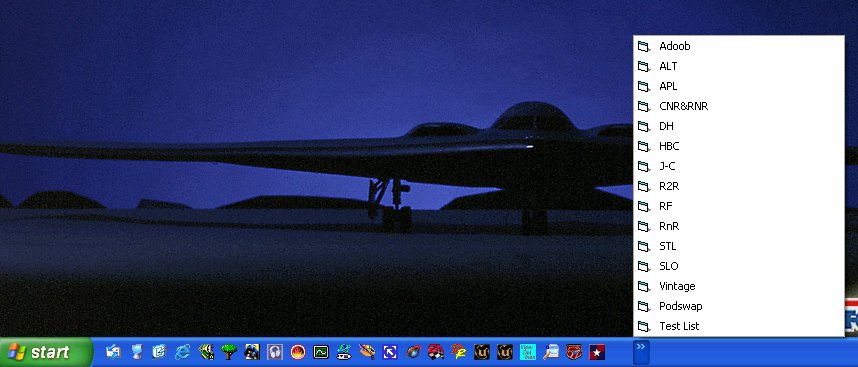Screen dimensions: 858x367
Task: Launch Internet Explorer from quick launch
Action: [x=182, y=351]
